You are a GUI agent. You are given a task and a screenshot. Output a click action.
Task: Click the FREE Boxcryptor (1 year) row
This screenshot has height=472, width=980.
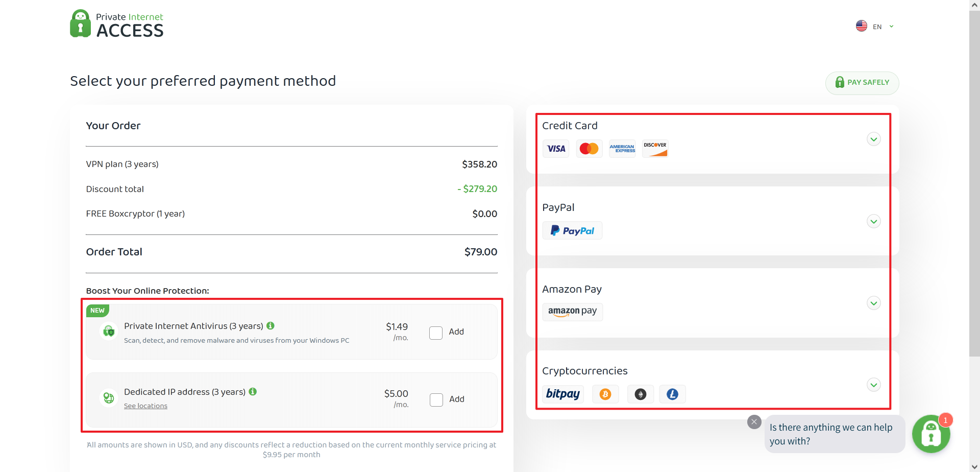tap(291, 214)
